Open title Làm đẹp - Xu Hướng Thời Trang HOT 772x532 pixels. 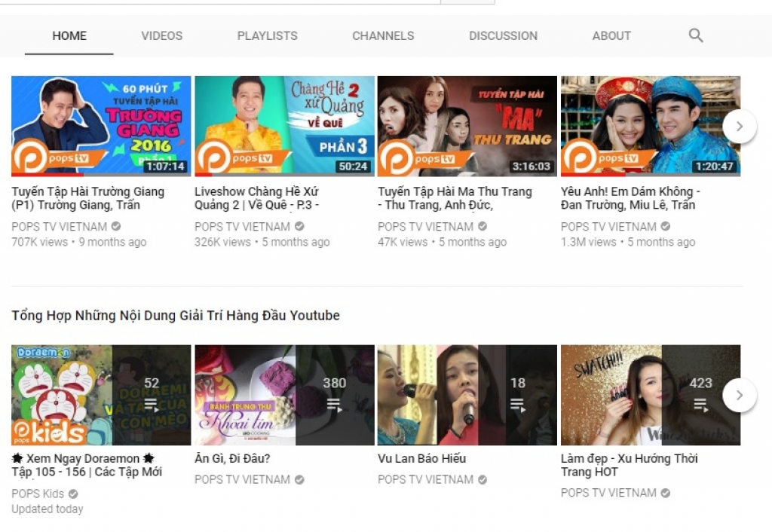click(630, 465)
